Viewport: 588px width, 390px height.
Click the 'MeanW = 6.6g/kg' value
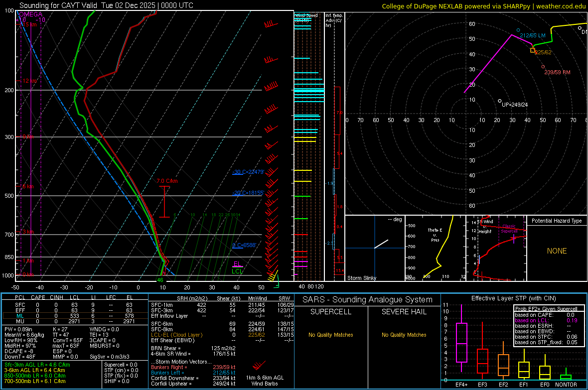point(24,335)
